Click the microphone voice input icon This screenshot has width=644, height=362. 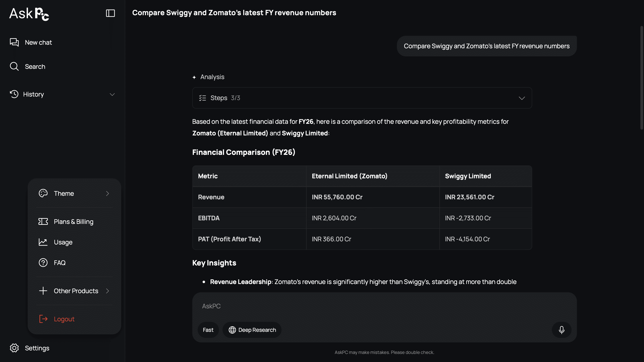(561, 330)
